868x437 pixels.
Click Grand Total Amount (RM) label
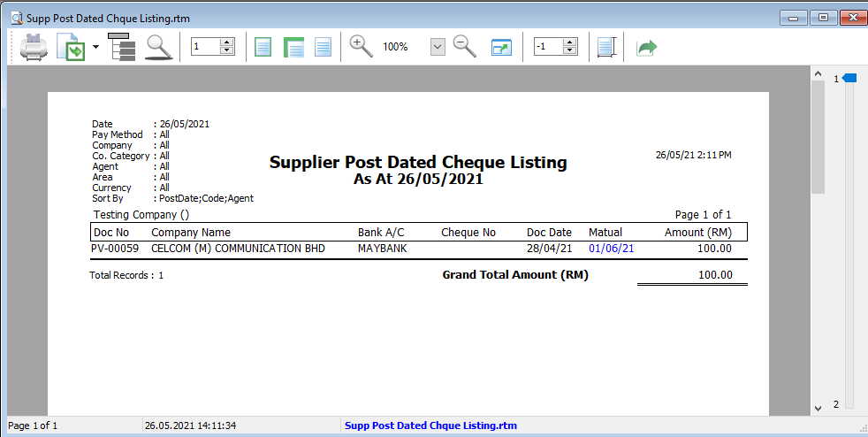(515, 275)
